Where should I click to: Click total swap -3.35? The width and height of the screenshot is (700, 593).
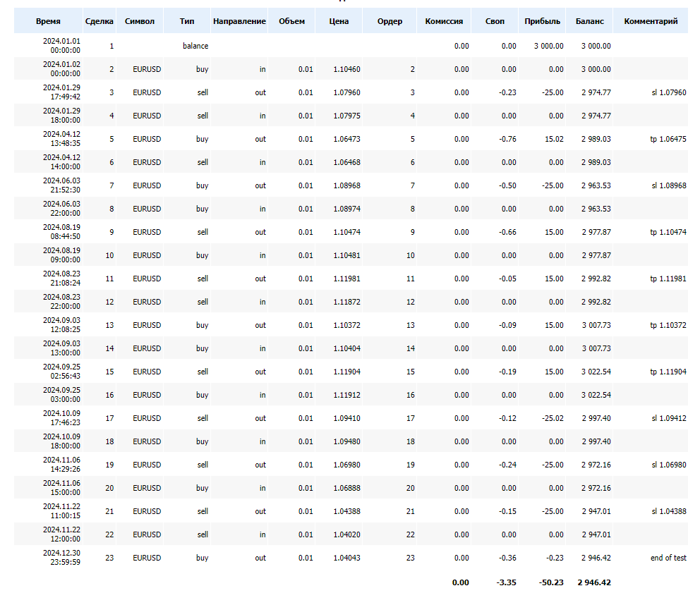tap(506, 582)
